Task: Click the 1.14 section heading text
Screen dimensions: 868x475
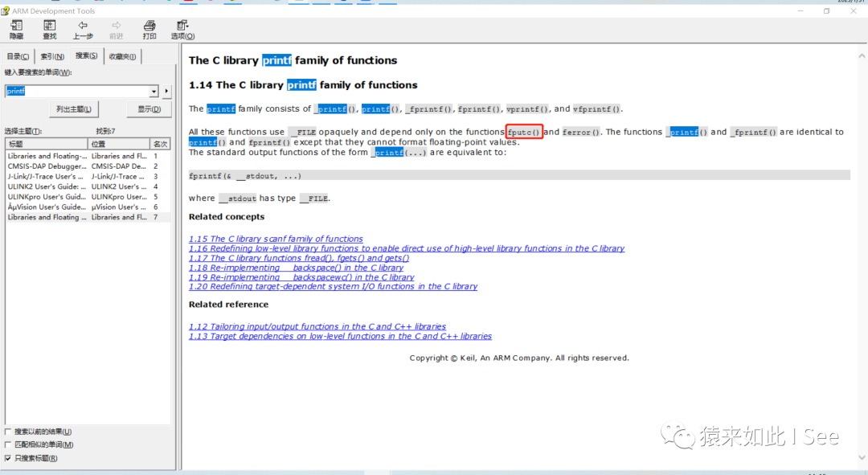Action: pyautogui.click(x=303, y=85)
